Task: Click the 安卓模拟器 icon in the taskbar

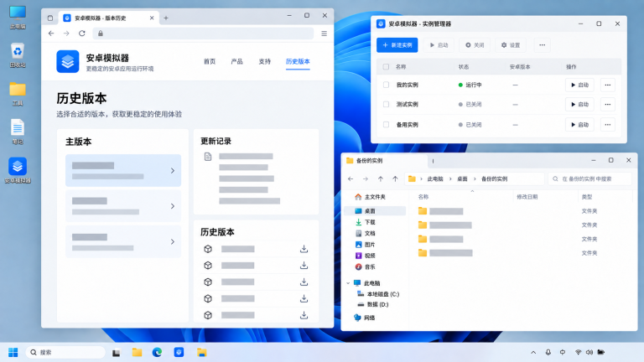Action: coord(179,352)
